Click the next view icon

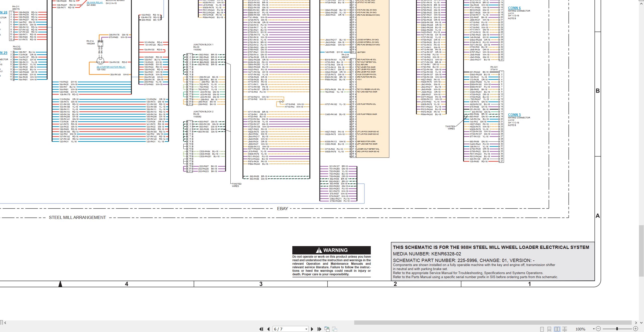coord(335,329)
